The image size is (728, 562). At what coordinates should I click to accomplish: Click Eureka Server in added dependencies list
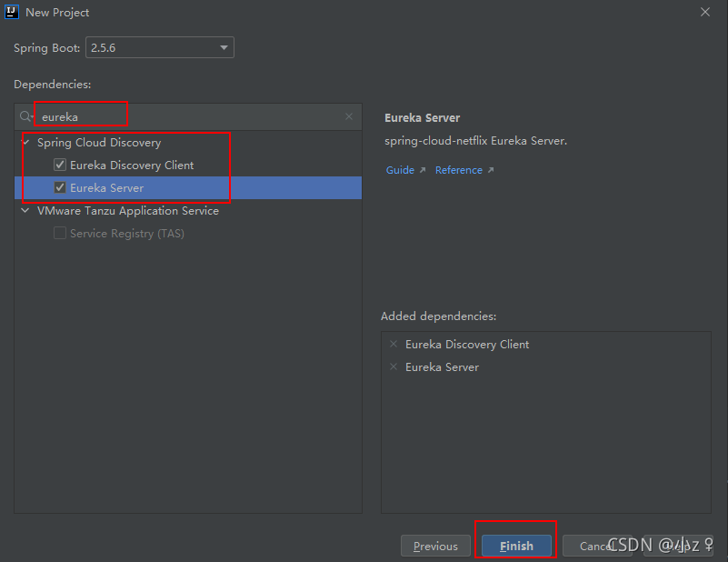442,366
